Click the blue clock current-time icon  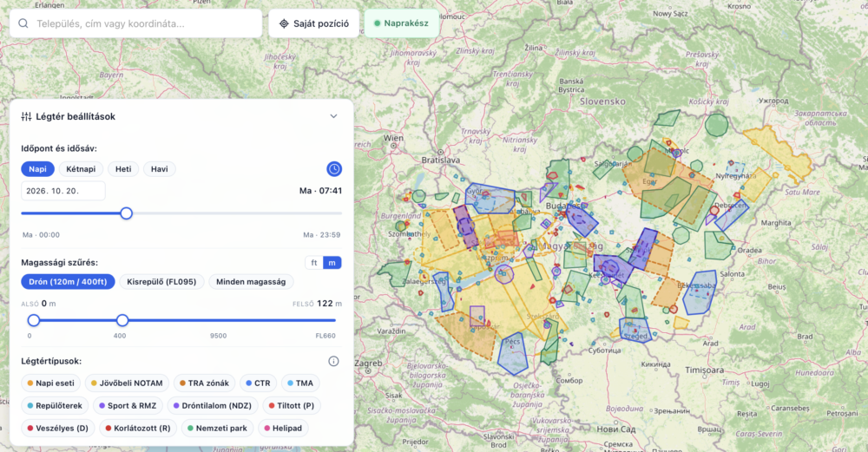click(334, 168)
